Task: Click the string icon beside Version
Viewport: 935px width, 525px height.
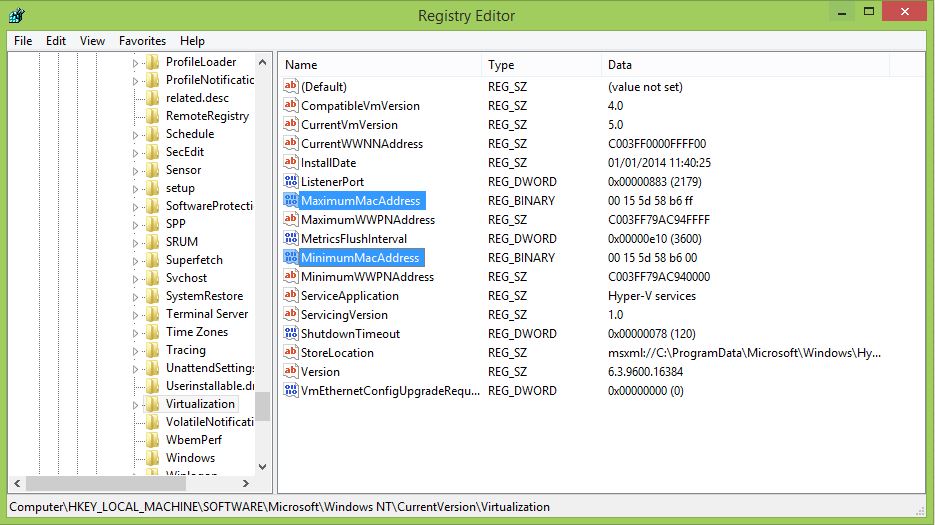Action: [290, 371]
